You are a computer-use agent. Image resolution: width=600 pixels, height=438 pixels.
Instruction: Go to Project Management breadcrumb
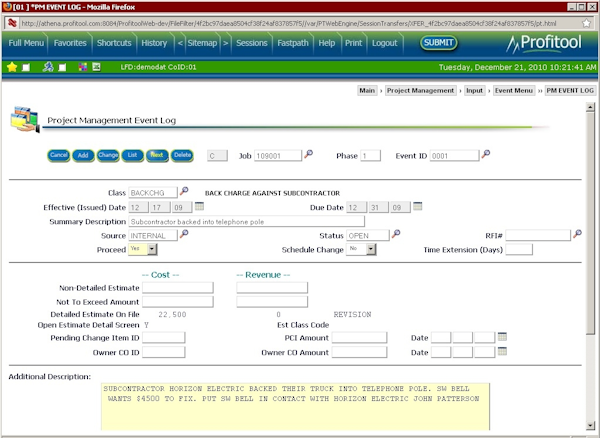click(x=421, y=91)
